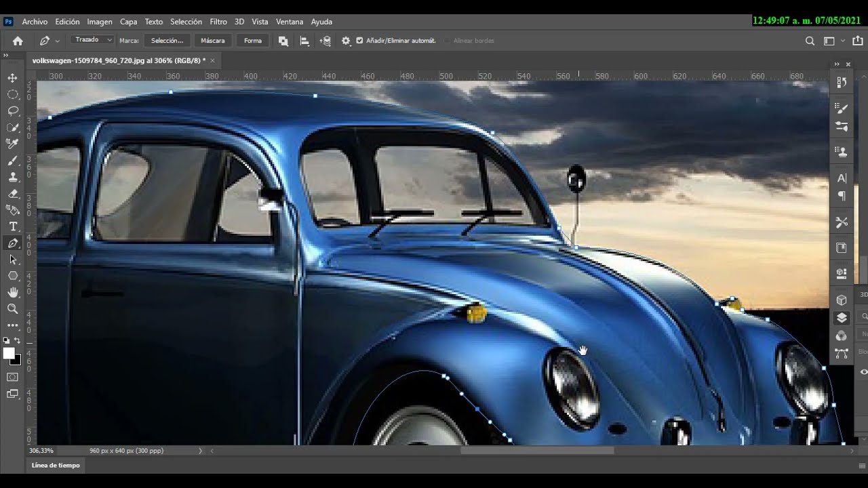Toggle the Alinear bordes checkbox
868x488 pixels.
tap(447, 41)
